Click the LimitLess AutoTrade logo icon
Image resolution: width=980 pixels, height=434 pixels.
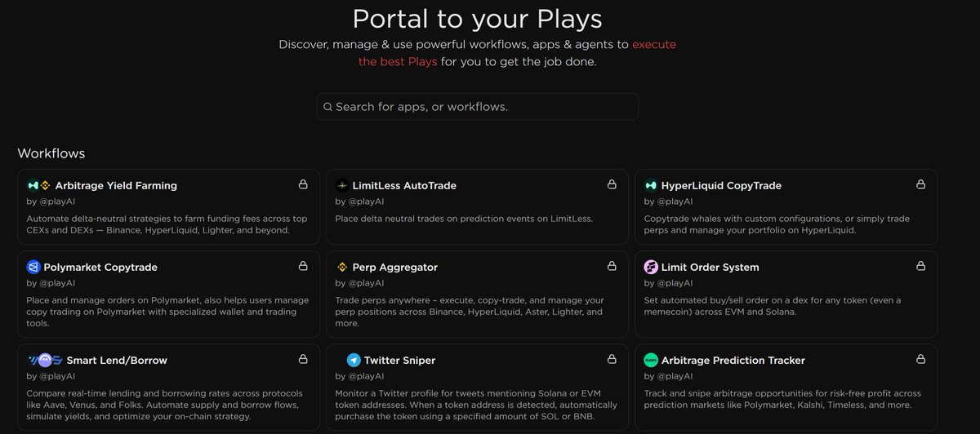click(342, 185)
